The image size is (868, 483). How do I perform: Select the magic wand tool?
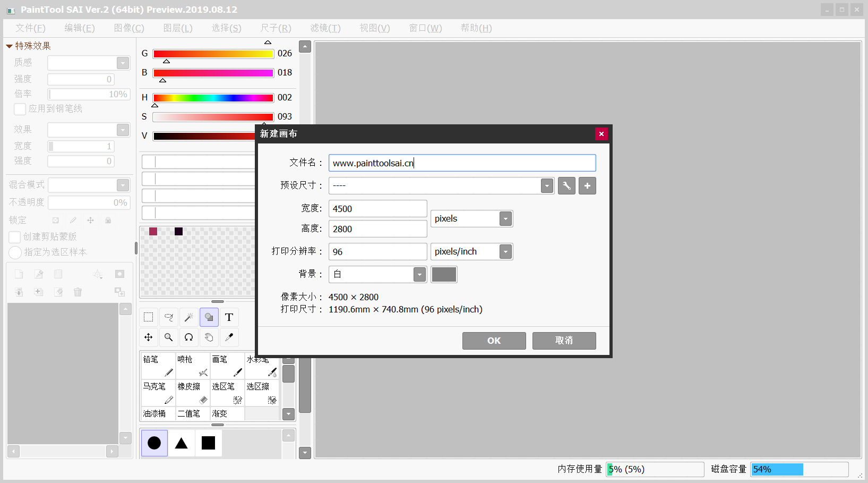pyautogui.click(x=189, y=317)
